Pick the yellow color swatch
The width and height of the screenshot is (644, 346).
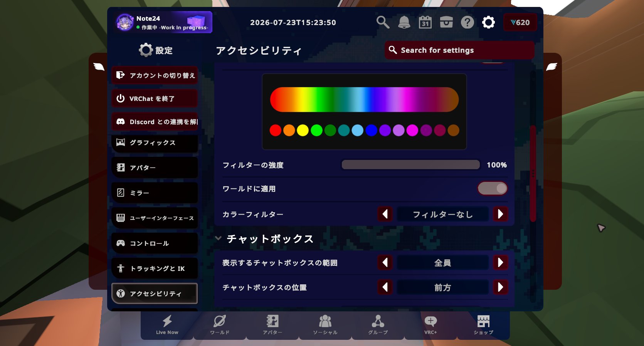pyautogui.click(x=303, y=130)
